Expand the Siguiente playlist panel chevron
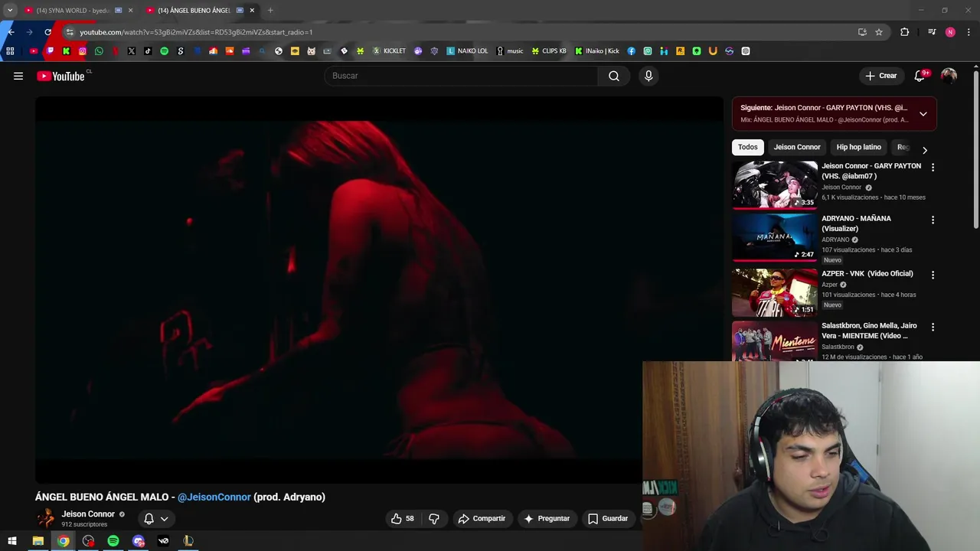The height and width of the screenshot is (551, 980). [923, 113]
